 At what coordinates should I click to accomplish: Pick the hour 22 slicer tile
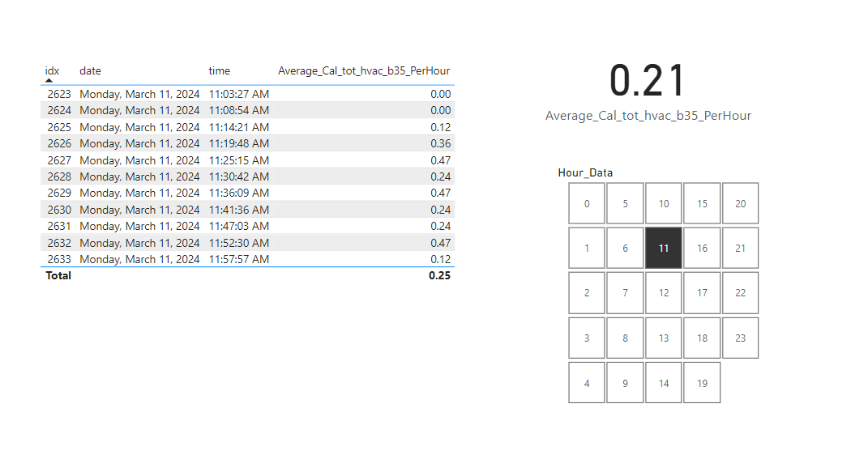click(x=740, y=293)
